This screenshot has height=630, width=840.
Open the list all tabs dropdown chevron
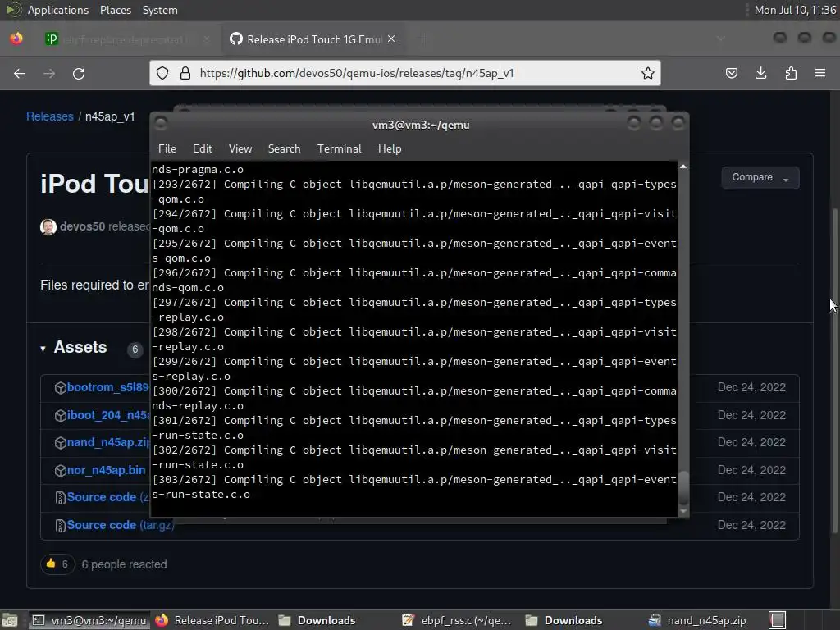click(720, 39)
